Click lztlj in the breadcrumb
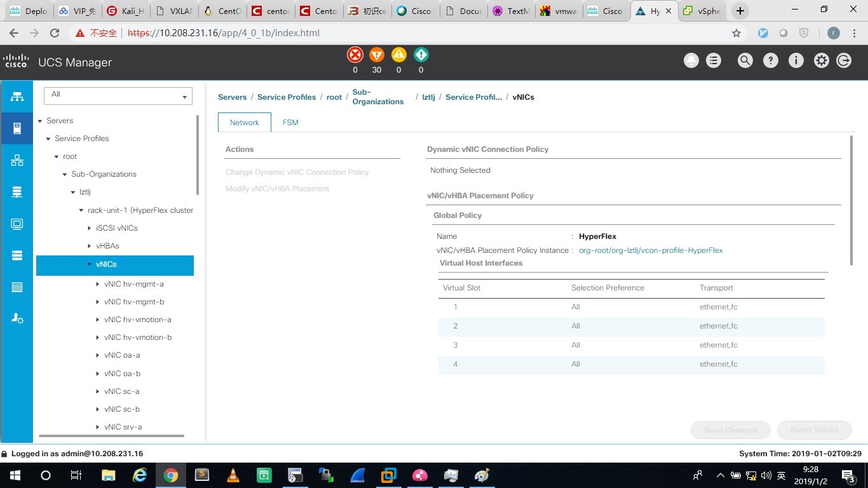Viewport: 868px width, 488px height. tap(428, 97)
